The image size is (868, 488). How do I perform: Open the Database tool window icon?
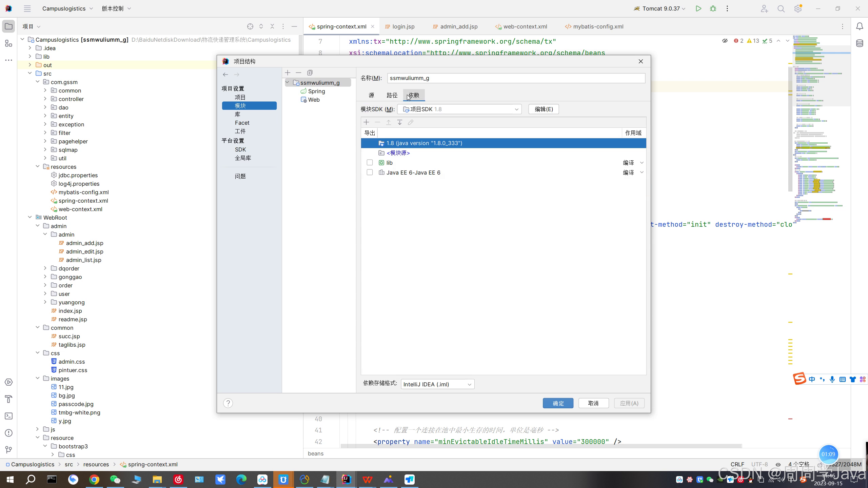tap(860, 43)
